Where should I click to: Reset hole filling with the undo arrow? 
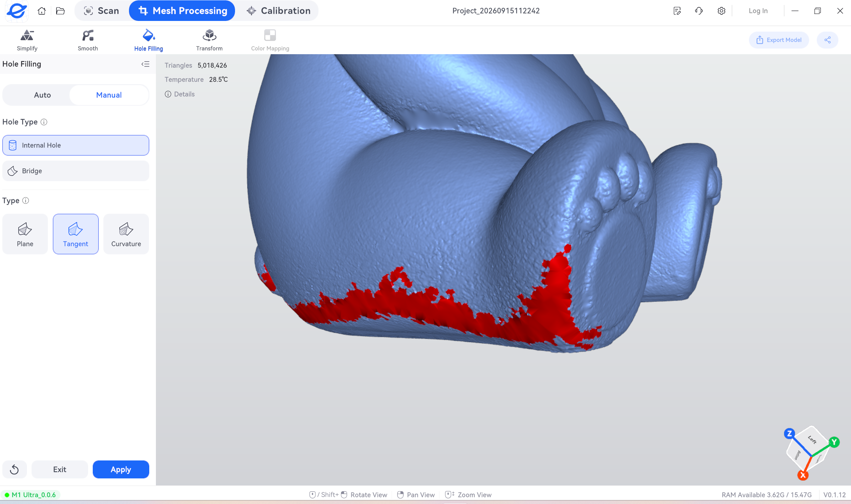14,469
